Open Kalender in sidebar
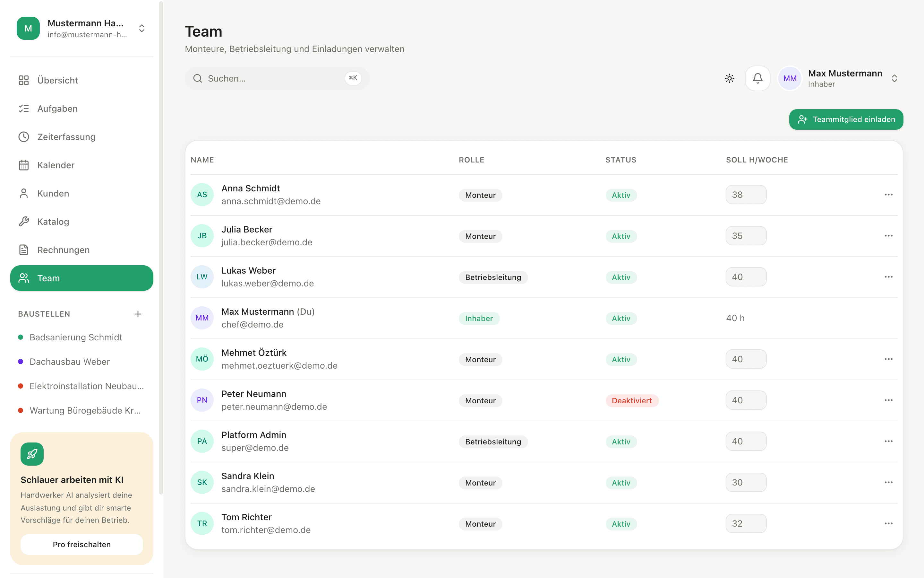The height and width of the screenshot is (578, 924). (x=82, y=165)
